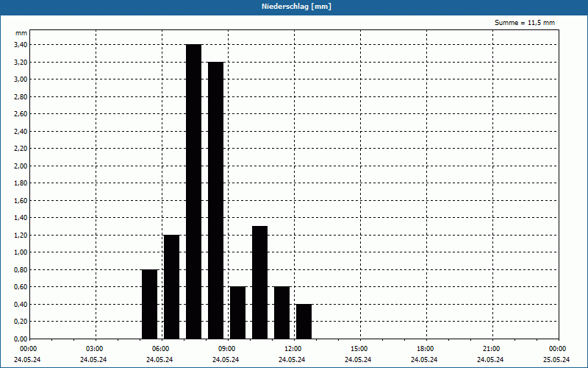Image resolution: width=588 pixels, height=368 pixels.
Task: Select the 0,40 mm bar after 12:00
Action: click(x=304, y=322)
